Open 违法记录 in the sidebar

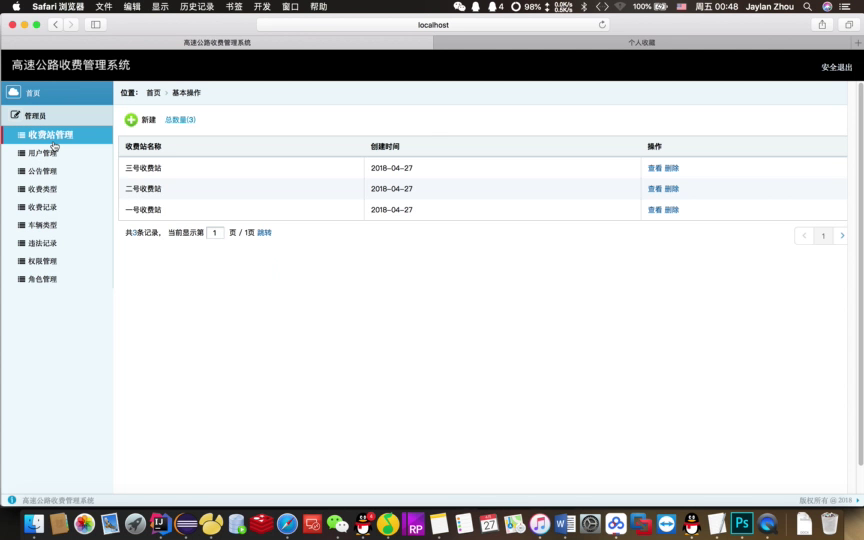42,243
